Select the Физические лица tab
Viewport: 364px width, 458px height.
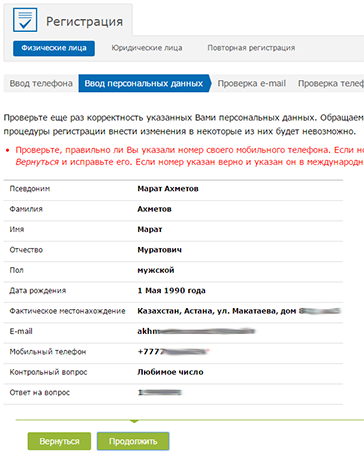click(x=54, y=48)
